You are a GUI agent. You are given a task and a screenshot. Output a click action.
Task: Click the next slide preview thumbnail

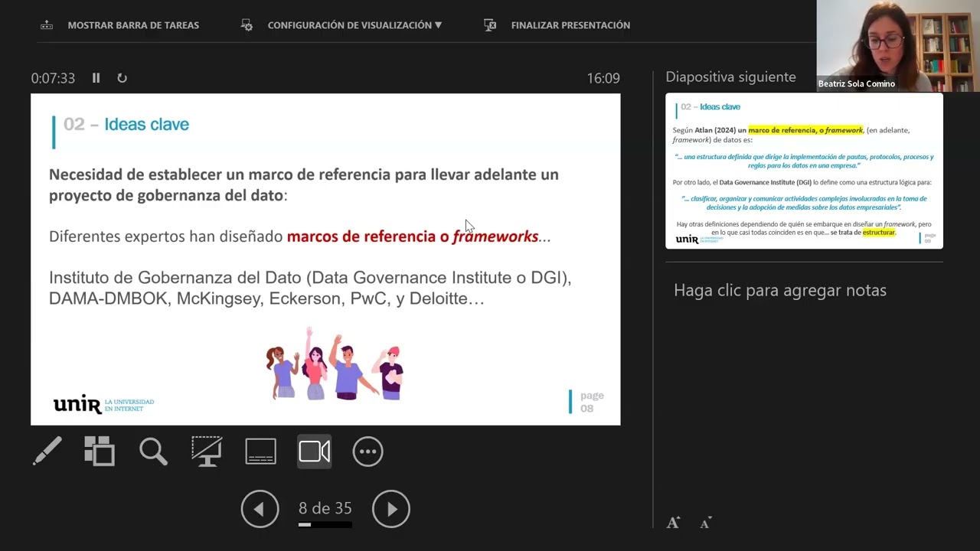point(804,171)
